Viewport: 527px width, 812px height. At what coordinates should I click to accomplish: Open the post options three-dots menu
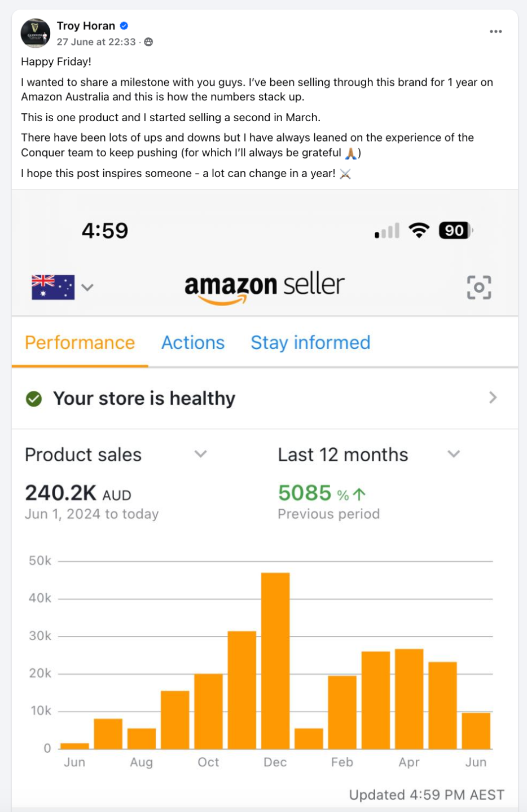point(495,32)
